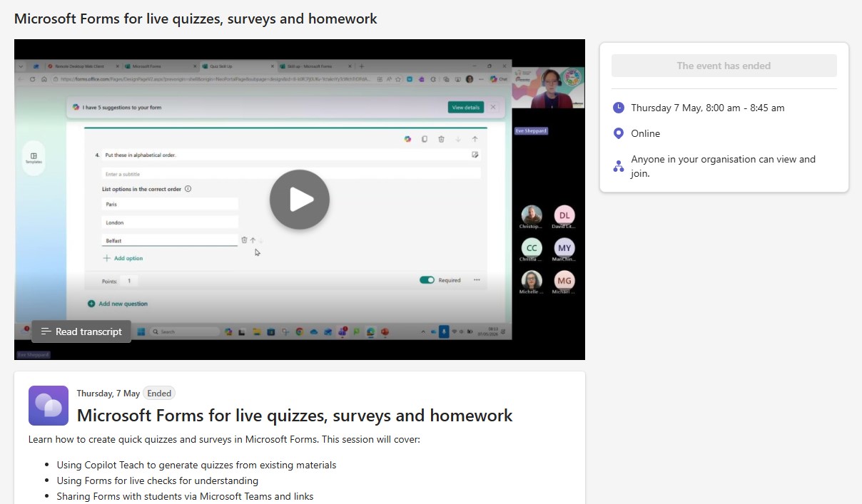Click the organisation icon beside the access note
862x504 pixels.
coord(619,166)
